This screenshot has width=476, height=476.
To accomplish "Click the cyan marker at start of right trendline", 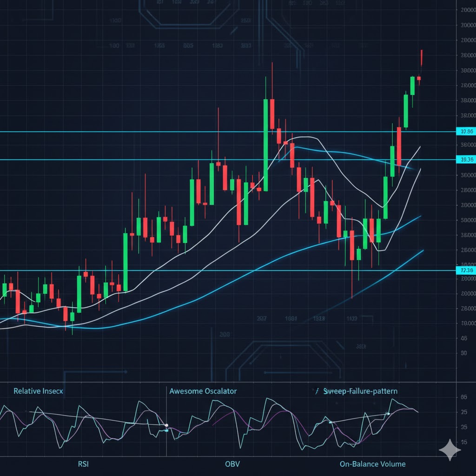I will point(330,422).
